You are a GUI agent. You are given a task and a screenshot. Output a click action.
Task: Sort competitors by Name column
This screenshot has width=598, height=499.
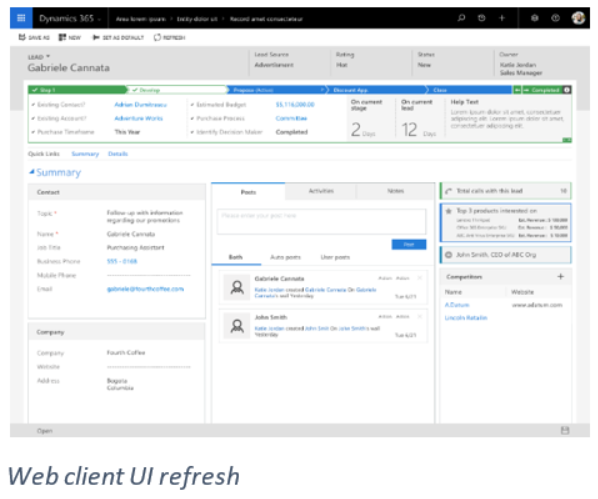[453, 292]
